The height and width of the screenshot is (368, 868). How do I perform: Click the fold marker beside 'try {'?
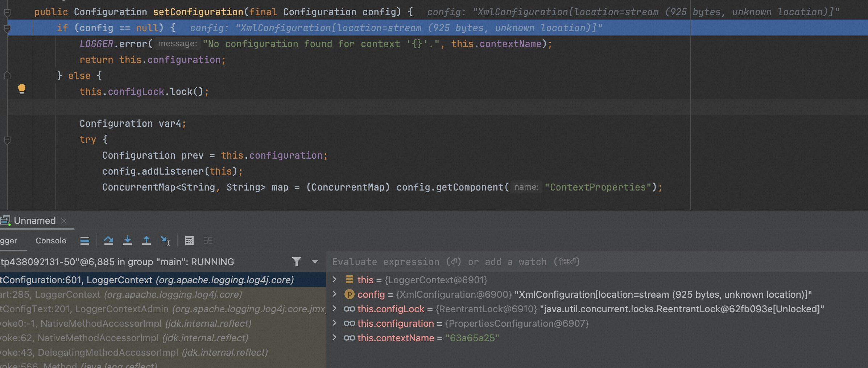point(7,140)
